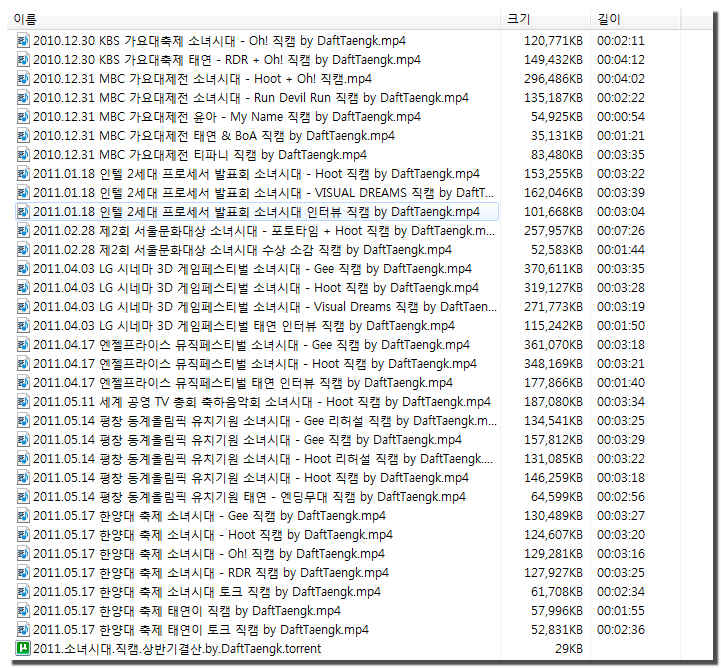Viewport: 721px width, 668px height.
Task: Click the length value 00:02:56
Action: coord(621,497)
